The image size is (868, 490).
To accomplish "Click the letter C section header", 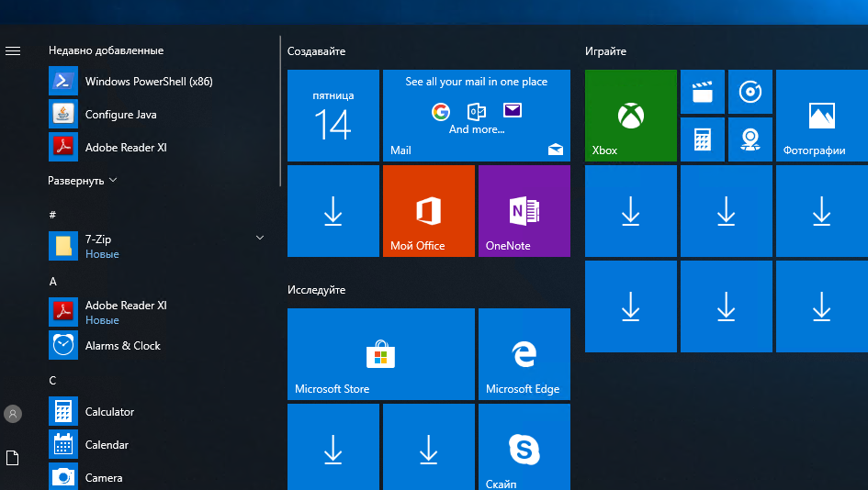I will tap(52, 381).
